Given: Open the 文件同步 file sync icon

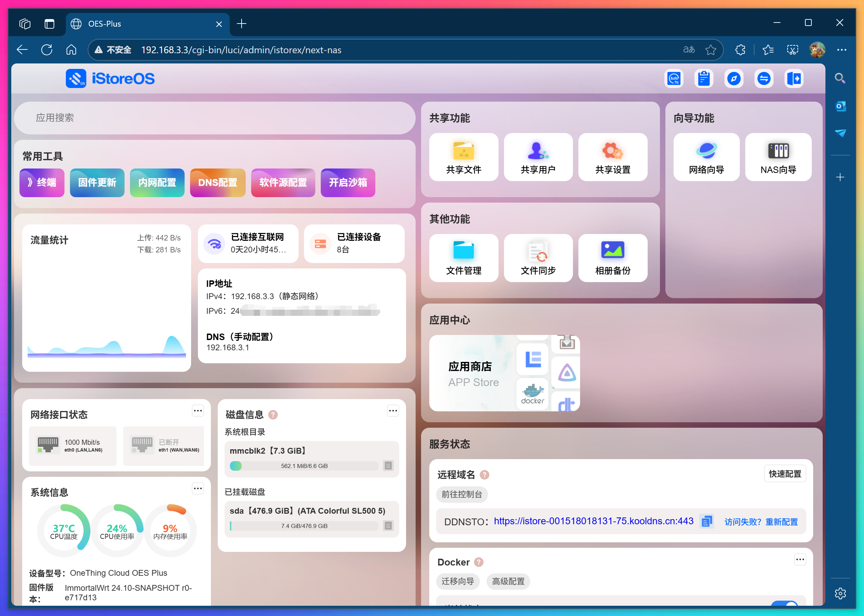Looking at the screenshot, I should coord(538,258).
